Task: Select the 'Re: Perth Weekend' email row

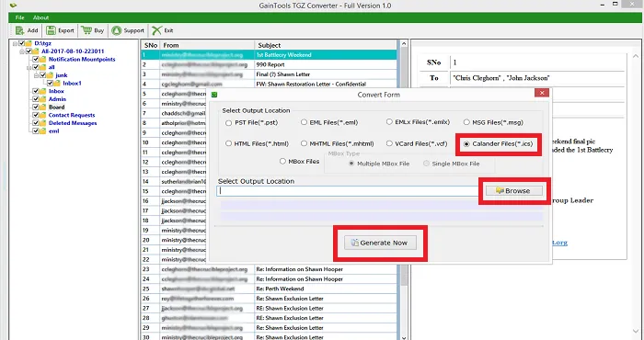Action: tap(269, 289)
